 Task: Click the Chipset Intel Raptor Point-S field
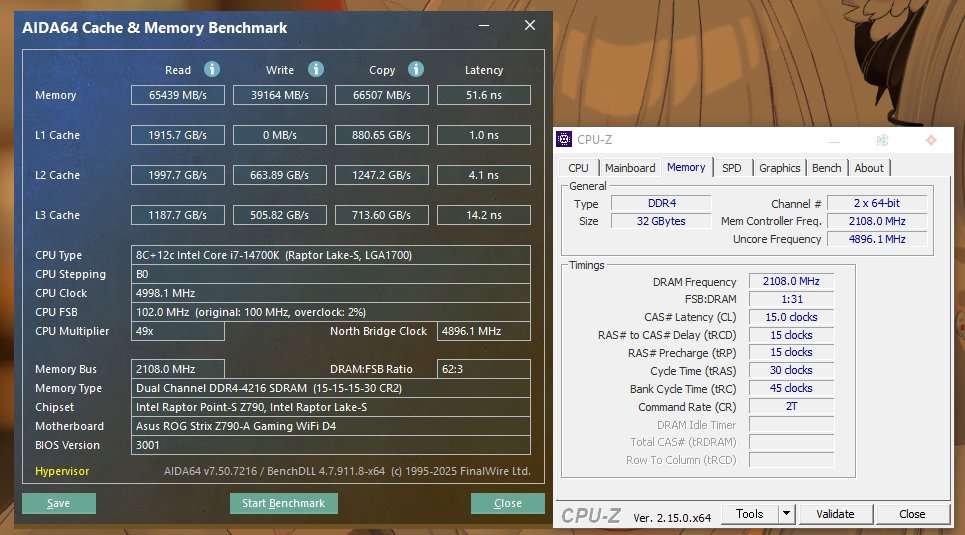click(330, 407)
